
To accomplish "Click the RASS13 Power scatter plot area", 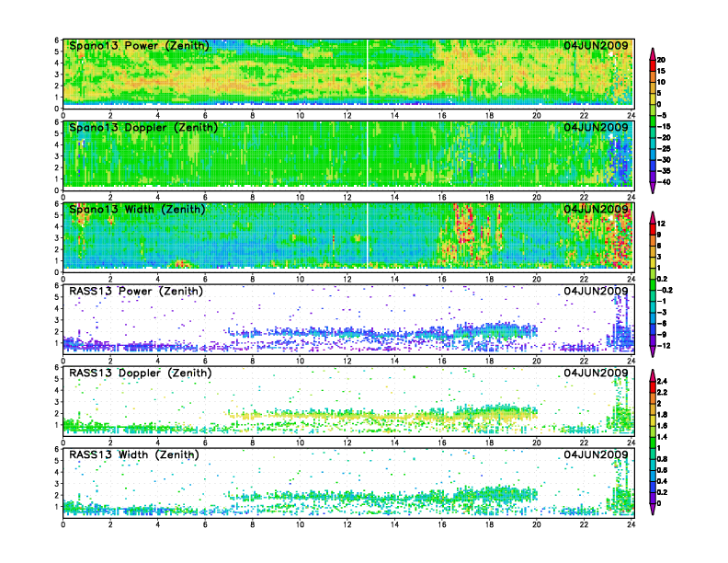I will pos(348,319).
